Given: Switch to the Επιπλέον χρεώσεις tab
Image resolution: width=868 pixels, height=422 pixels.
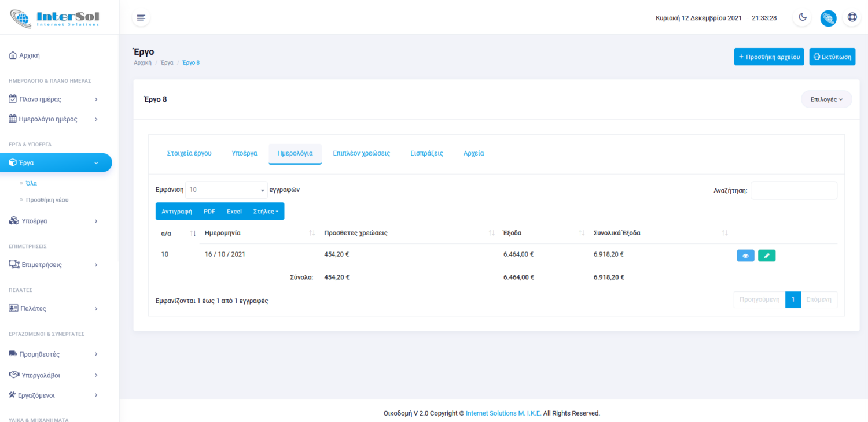Looking at the screenshot, I should [x=361, y=154].
